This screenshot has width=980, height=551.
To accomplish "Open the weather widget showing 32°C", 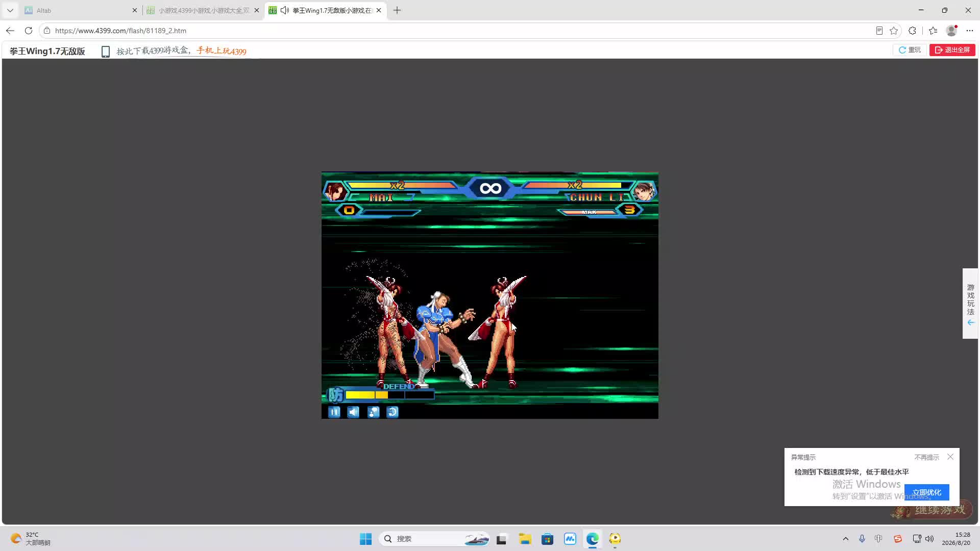I will point(31,539).
